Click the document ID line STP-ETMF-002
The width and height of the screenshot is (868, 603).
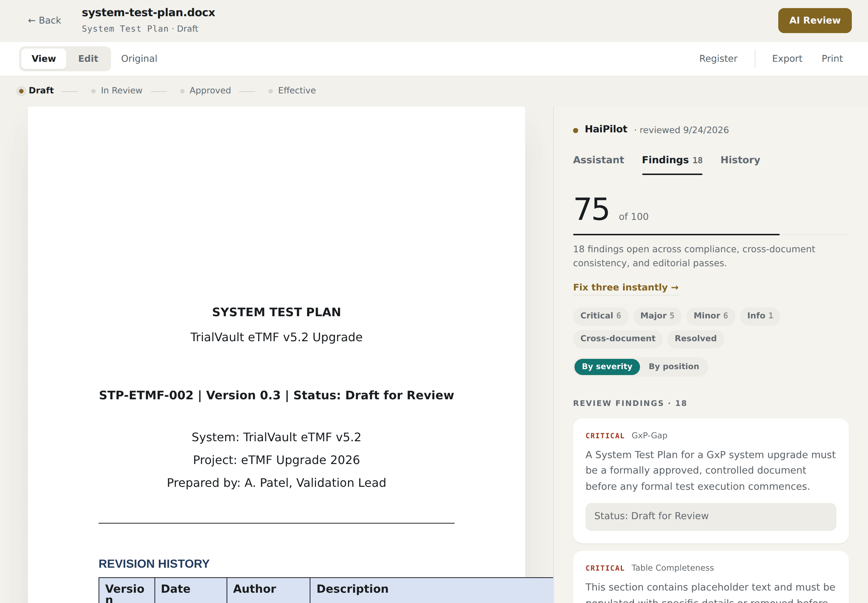coord(276,395)
